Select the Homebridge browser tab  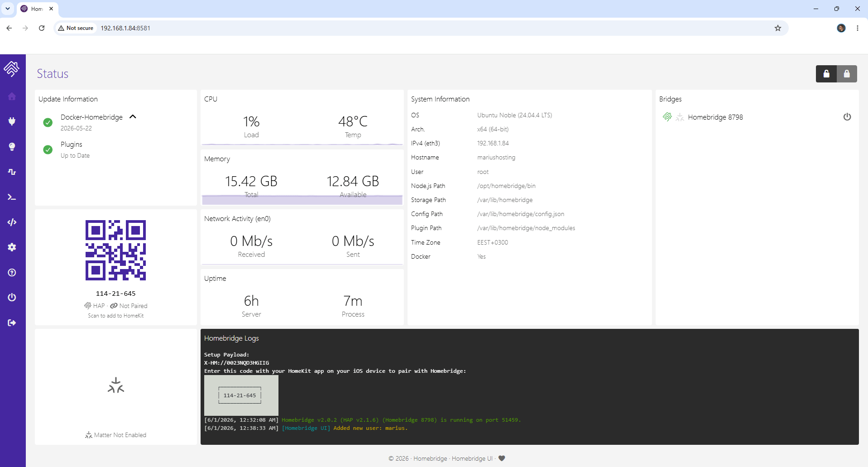37,9
